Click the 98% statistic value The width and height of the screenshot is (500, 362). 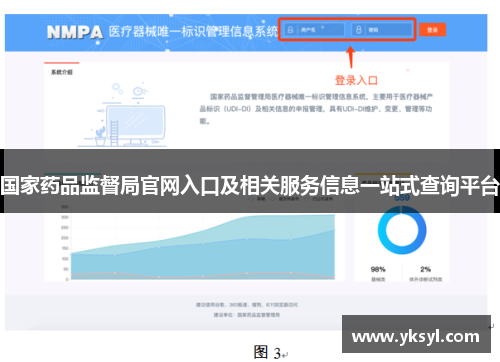378,269
